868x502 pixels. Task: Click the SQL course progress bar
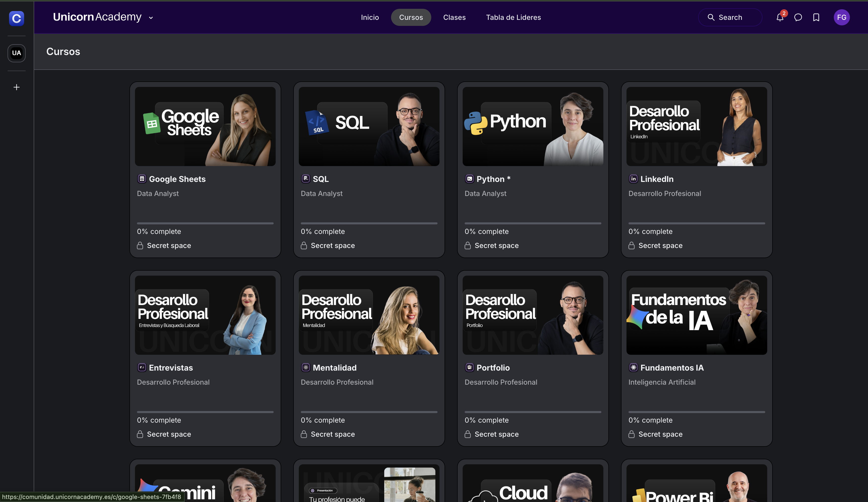tap(369, 223)
